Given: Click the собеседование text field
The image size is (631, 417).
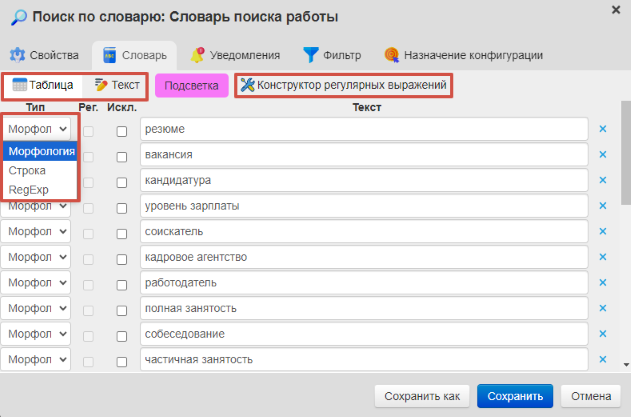Looking at the screenshot, I should tap(364, 334).
